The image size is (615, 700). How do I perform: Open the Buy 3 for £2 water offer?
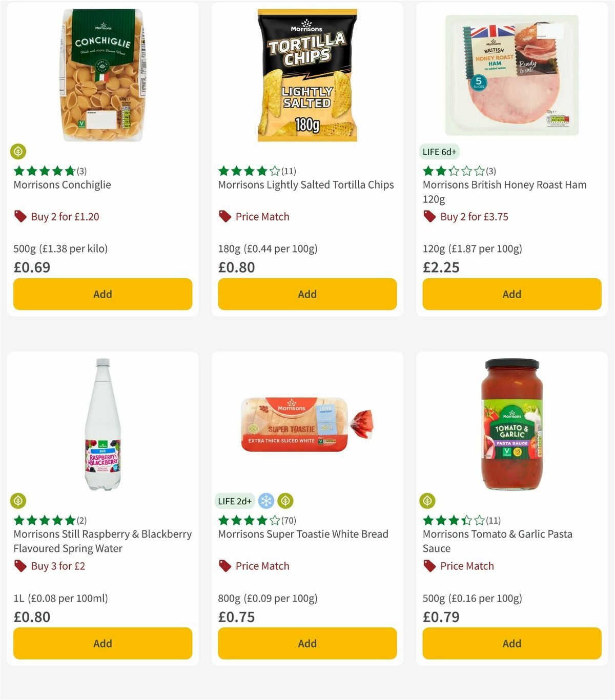click(x=58, y=566)
